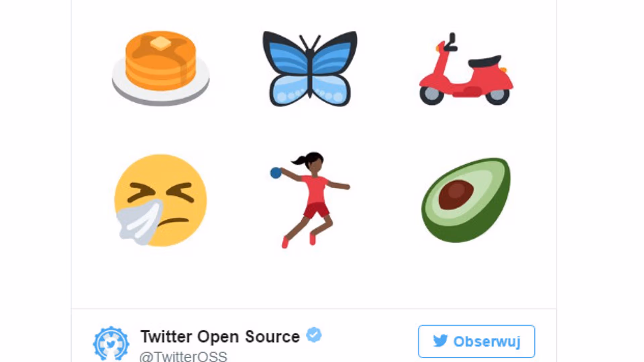The height and width of the screenshot is (362, 644).
Task: Click the brown avocado pit
Action: (x=456, y=194)
